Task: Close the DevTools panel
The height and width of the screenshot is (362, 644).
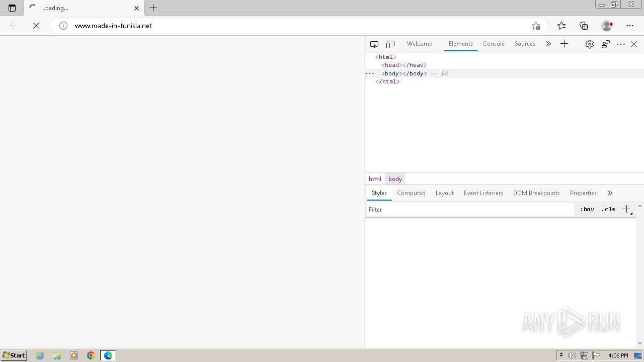Action: 634,44
